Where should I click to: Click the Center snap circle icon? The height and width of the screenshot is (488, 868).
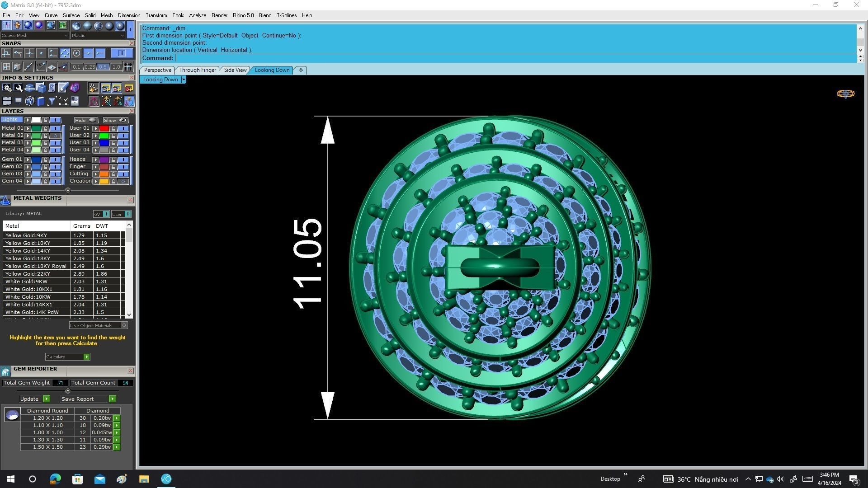click(77, 53)
